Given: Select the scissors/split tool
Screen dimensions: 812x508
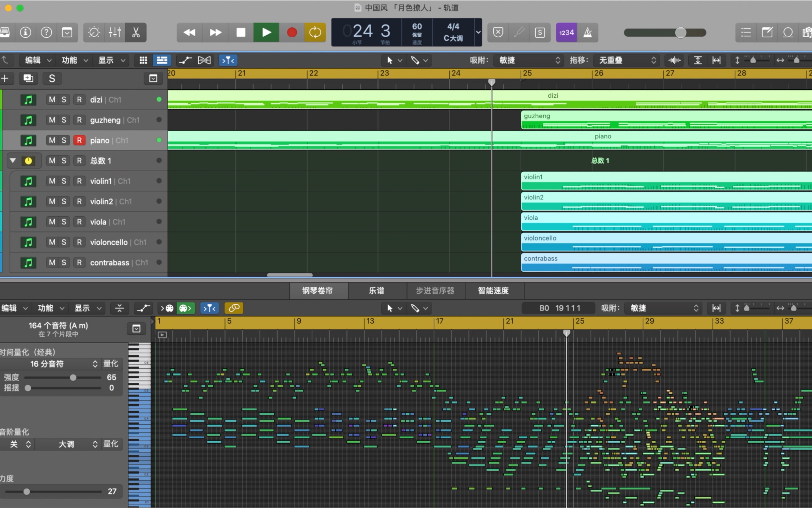Looking at the screenshot, I should tap(136, 32).
